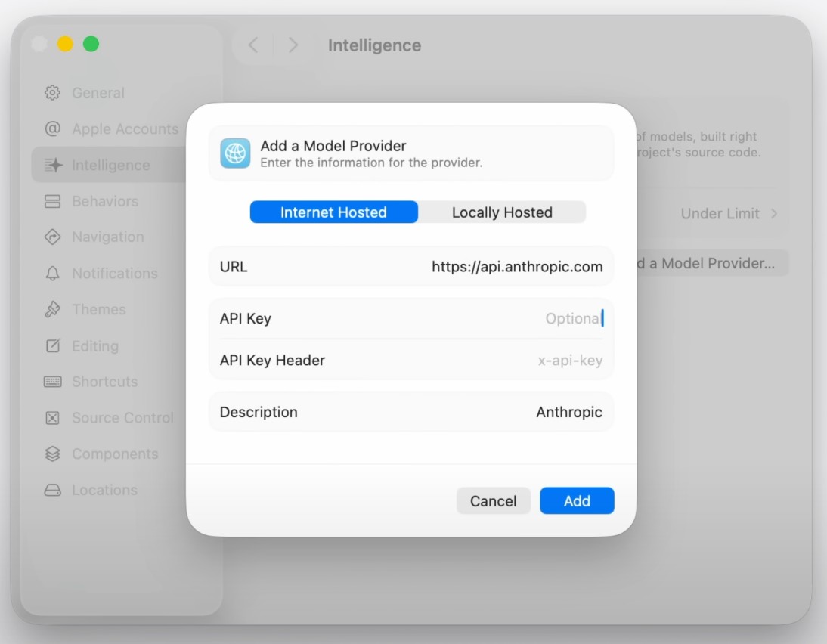Click the Source Control icon

point(52,418)
